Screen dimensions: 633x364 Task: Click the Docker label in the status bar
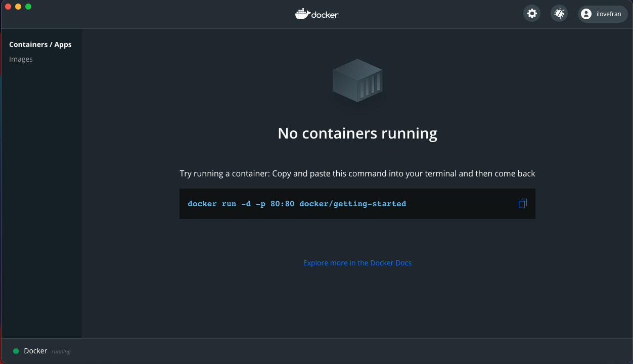click(35, 351)
